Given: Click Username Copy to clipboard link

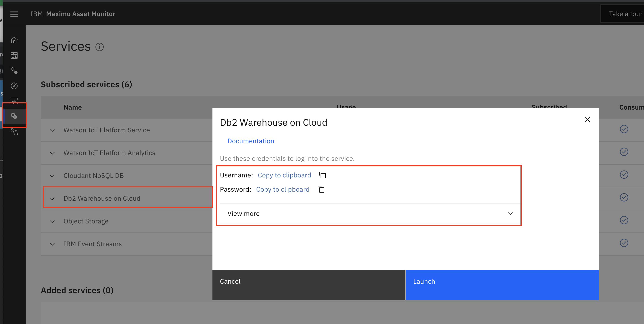Looking at the screenshot, I should [x=284, y=175].
